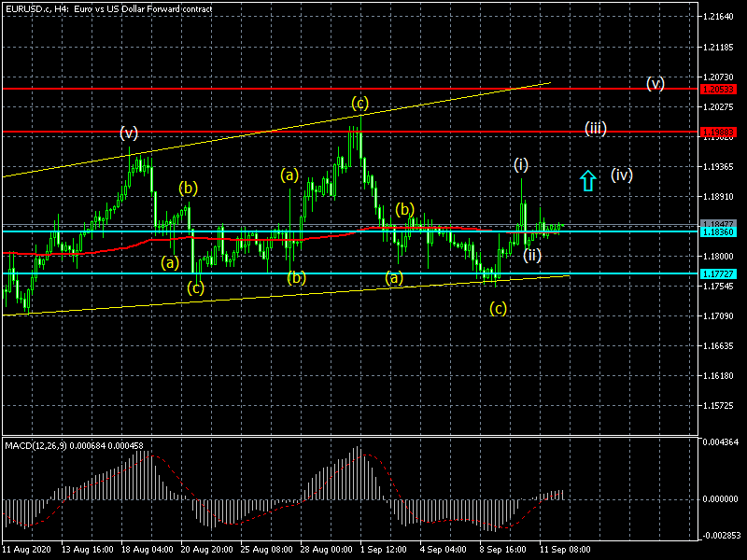Viewport: 747px width, 560px height.
Task: Click the 1 Sep 12:00 date label
Action: 384,550
